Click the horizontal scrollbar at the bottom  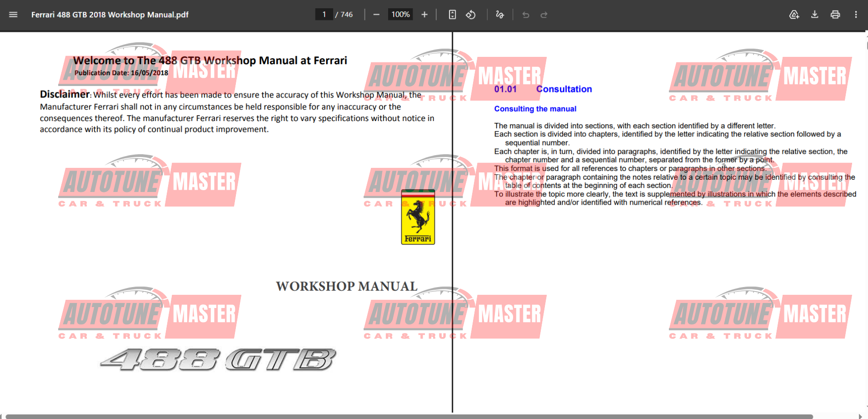pyautogui.click(x=409, y=416)
